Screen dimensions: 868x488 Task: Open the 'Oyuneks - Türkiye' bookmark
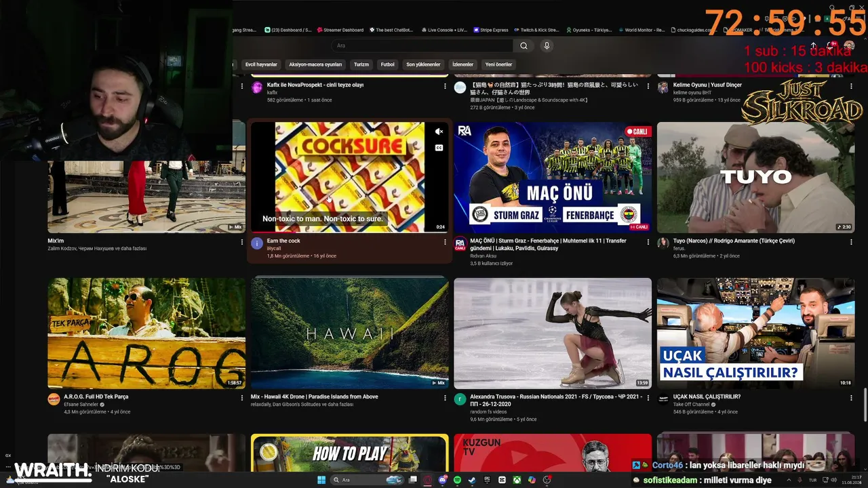coord(589,30)
